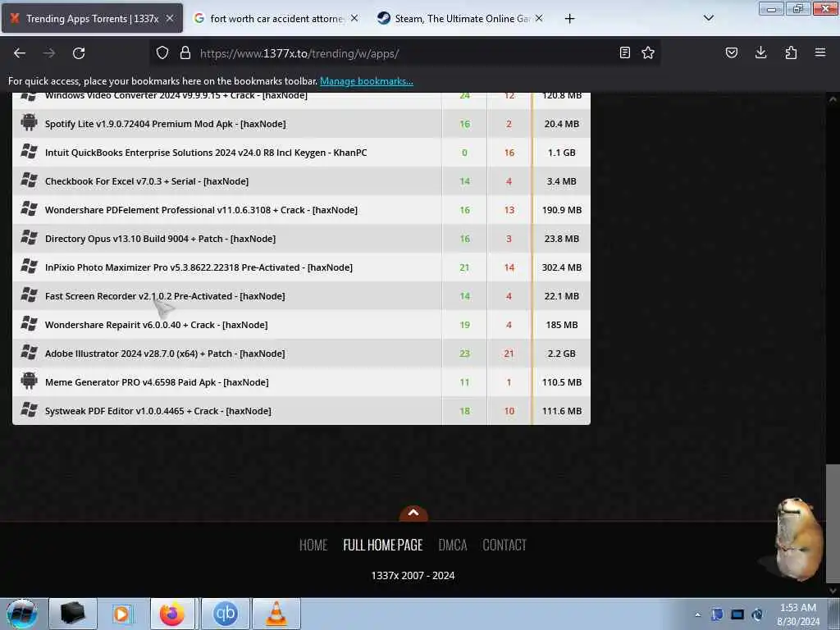Viewport: 840px width, 630px height.
Task: Bookmark this page with the star icon
Action: (648, 52)
